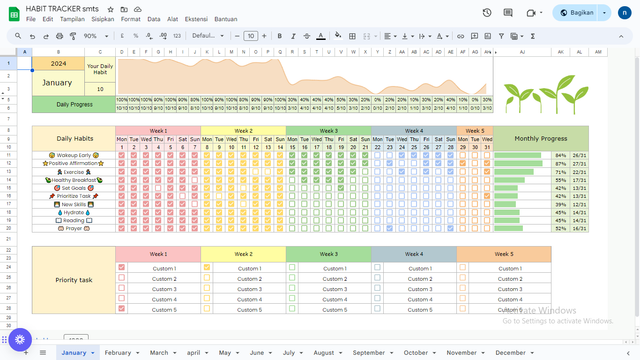640x360 pixels.
Task: Open the File menu
Action: (31, 19)
